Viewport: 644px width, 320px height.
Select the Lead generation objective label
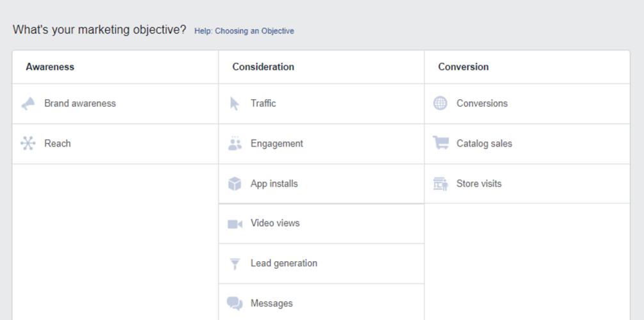coord(283,264)
